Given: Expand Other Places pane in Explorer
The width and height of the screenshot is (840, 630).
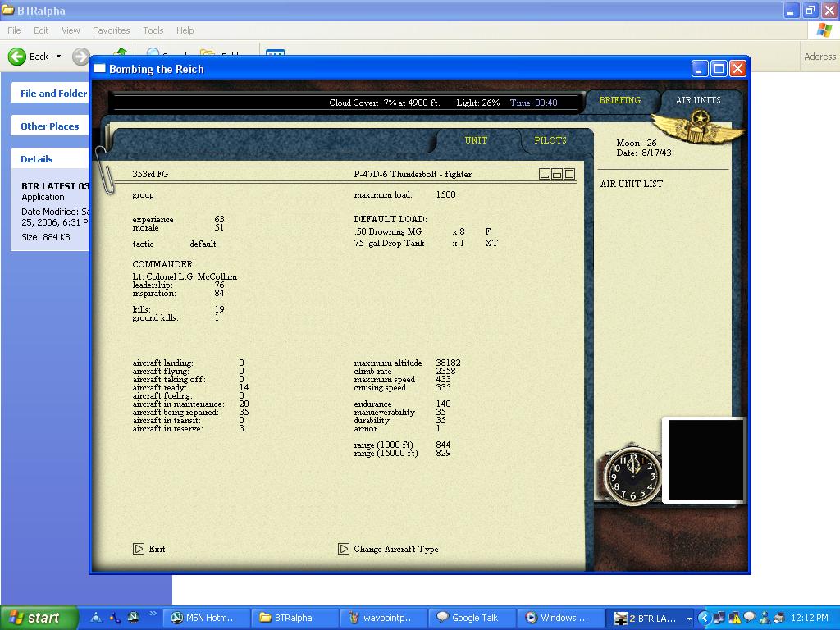Looking at the screenshot, I should pos(50,126).
